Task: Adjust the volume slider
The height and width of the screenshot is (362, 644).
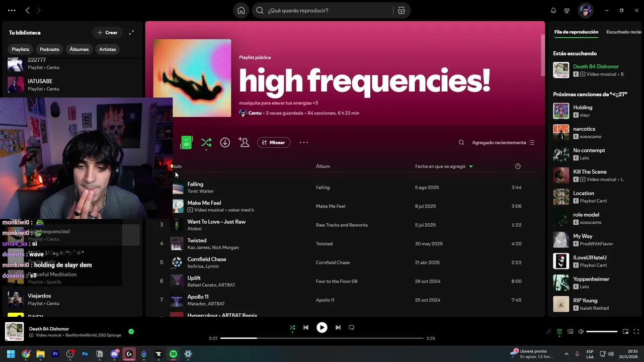Action: pyautogui.click(x=602, y=331)
